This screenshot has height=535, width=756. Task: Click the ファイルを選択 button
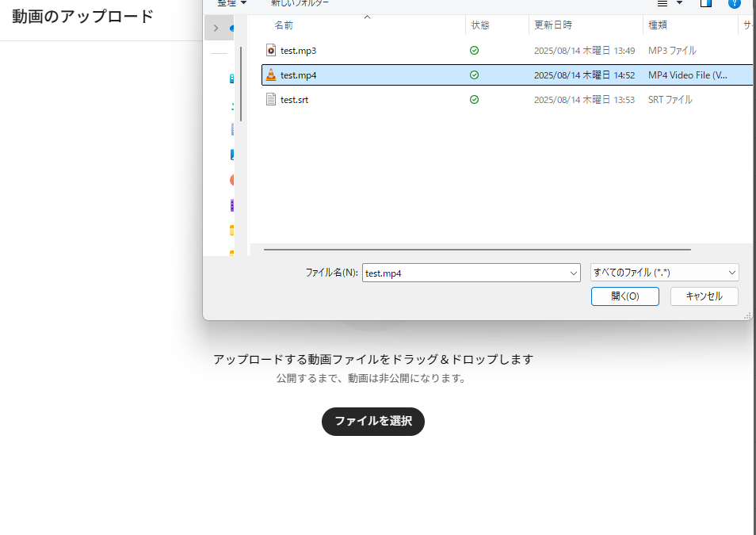coord(372,422)
